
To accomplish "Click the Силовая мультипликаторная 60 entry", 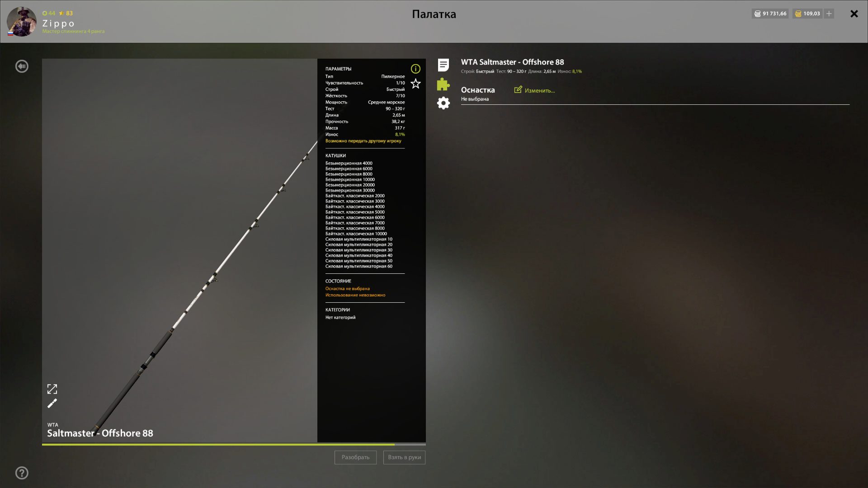I will pos(359,266).
